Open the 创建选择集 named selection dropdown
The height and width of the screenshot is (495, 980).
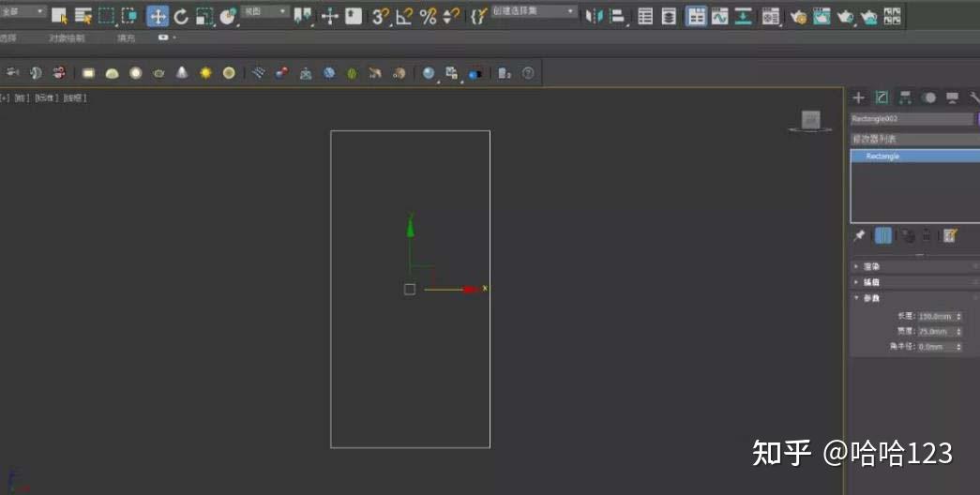[535, 11]
